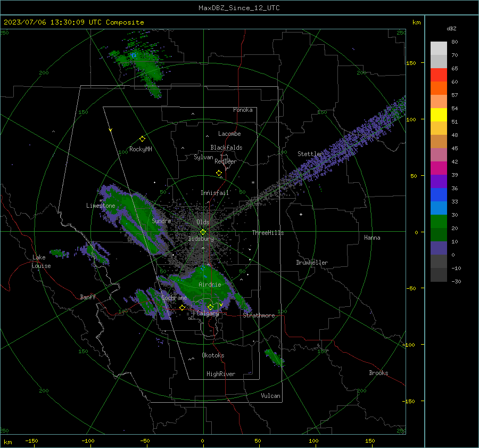Select the magenta 39–42 dBZ legend swatch
This screenshot has height=448, width=479.
[x=439, y=168]
